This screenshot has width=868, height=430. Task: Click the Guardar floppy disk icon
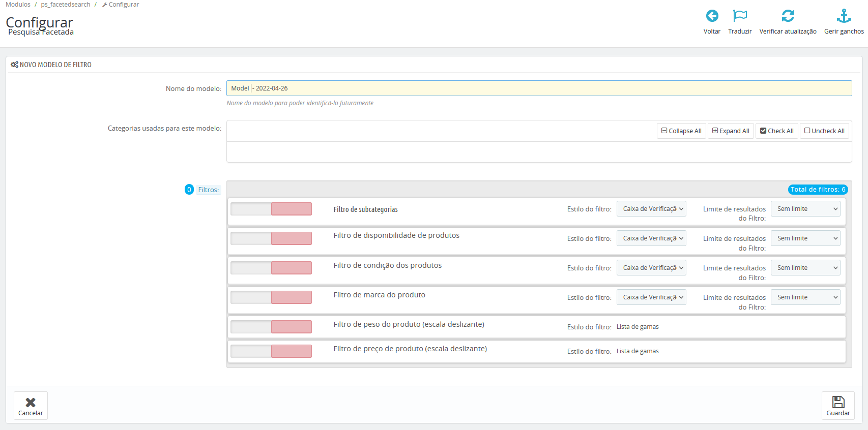tap(838, 402)
